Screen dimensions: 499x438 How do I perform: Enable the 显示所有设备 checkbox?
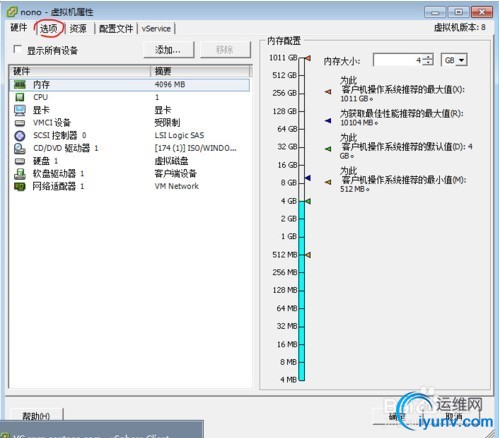tap(17, 50)
